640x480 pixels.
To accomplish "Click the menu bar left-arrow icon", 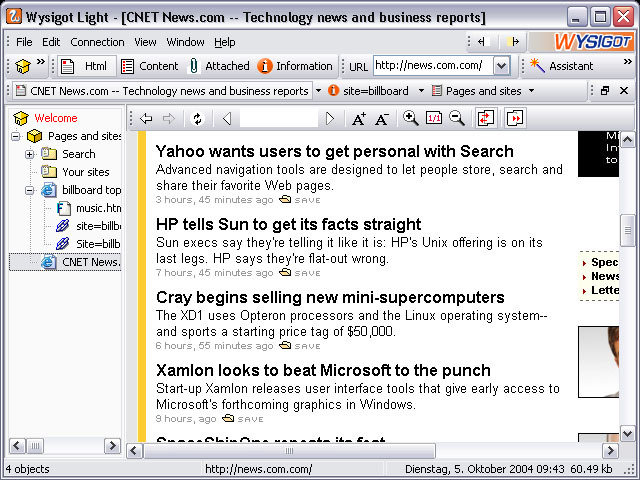I will [482, 42].
